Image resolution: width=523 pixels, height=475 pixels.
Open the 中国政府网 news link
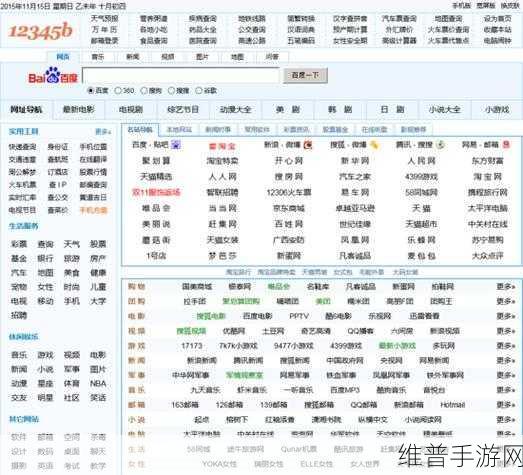point(345,360)
